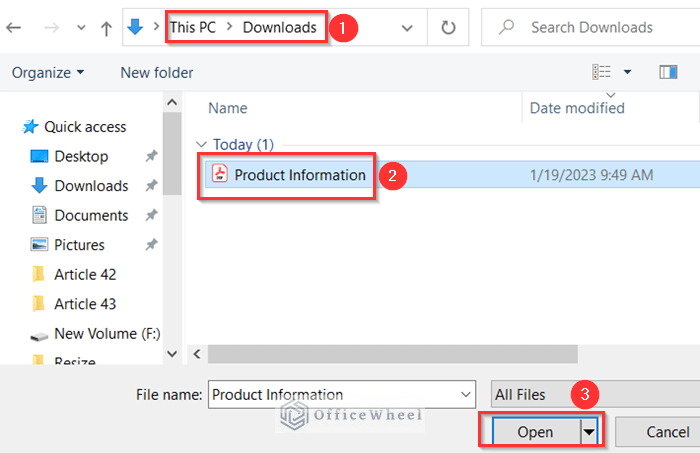The height and width of the screenshot is (453, 700).
Task: Click the Open button
Action: (x=536, y=432)
